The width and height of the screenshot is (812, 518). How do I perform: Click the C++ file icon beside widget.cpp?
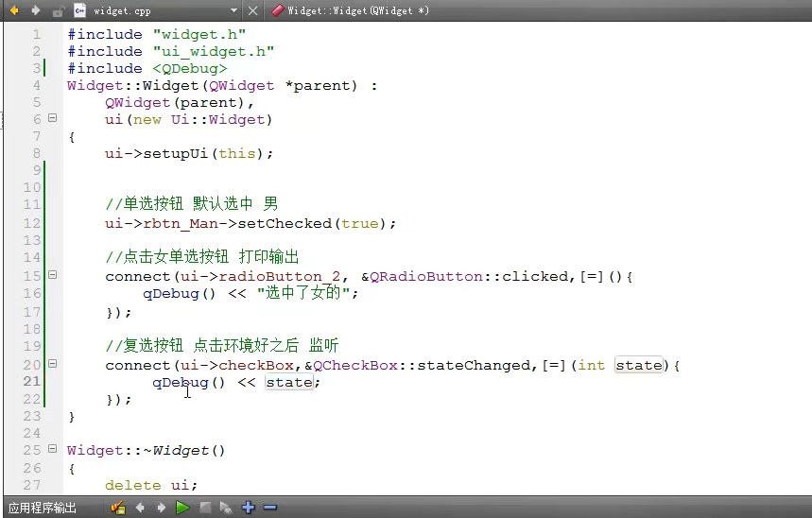(79, 10)
